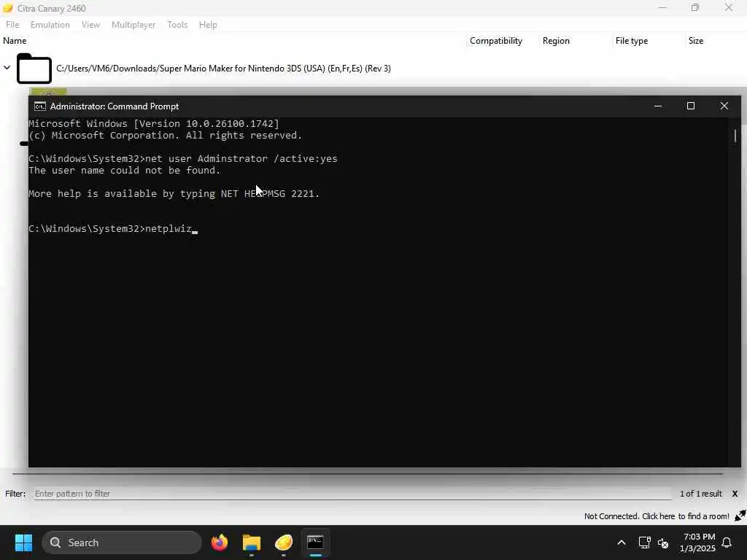Screen dimensions: 747x560
Task: Open the Help menu in Citra
Action: (208, 25)
